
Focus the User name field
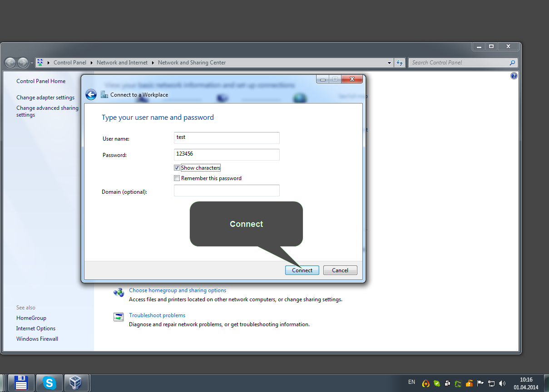[227, 137]
